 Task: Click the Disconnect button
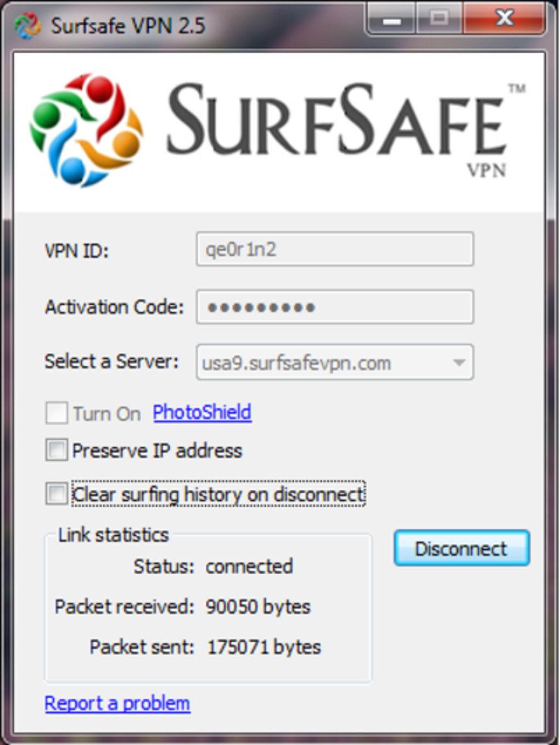click(x=461, y=548)
